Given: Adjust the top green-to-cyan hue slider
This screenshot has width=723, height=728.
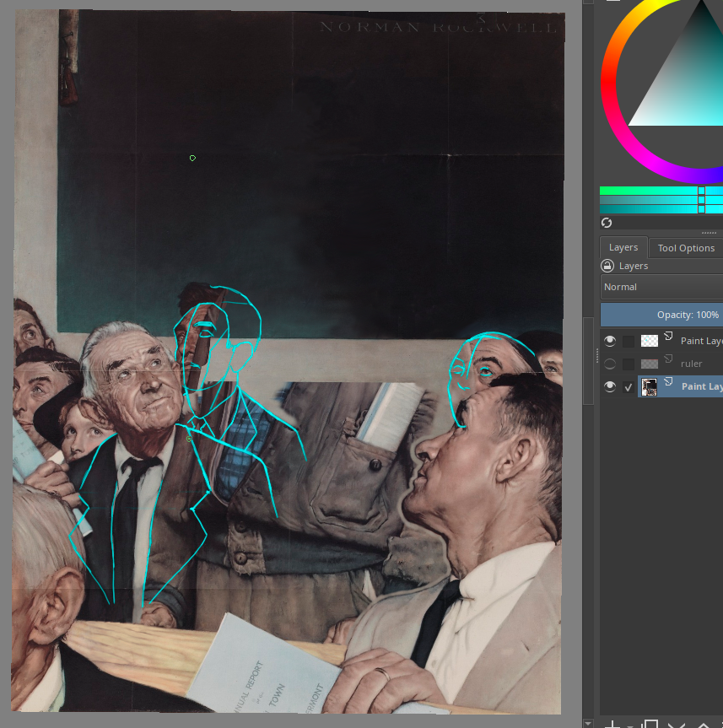Looking at the screenshot, I should point(661,191).
